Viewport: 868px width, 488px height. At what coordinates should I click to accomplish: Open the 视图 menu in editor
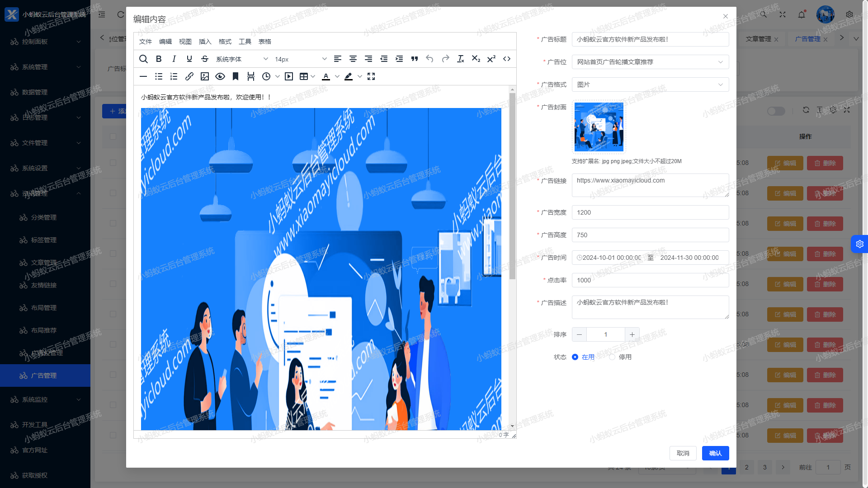tap(185, 42)
